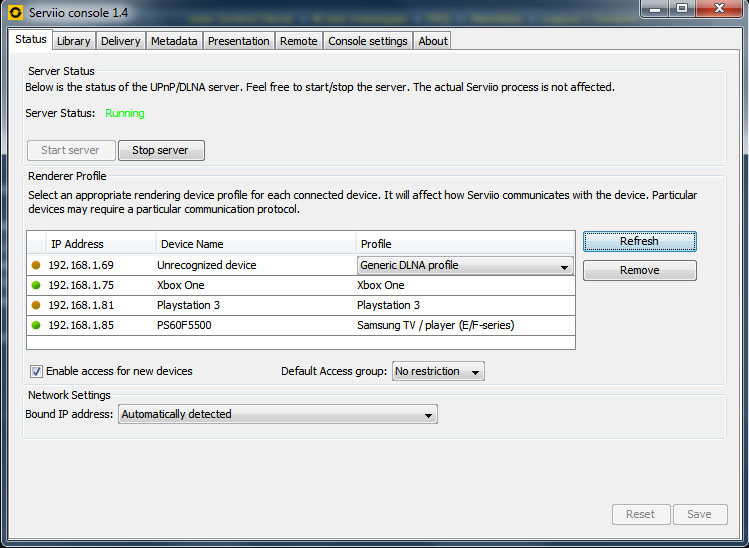The image size is (749, 548).
Task: Open the Bound IP address dropdown
Action: [x=277, y=414]
